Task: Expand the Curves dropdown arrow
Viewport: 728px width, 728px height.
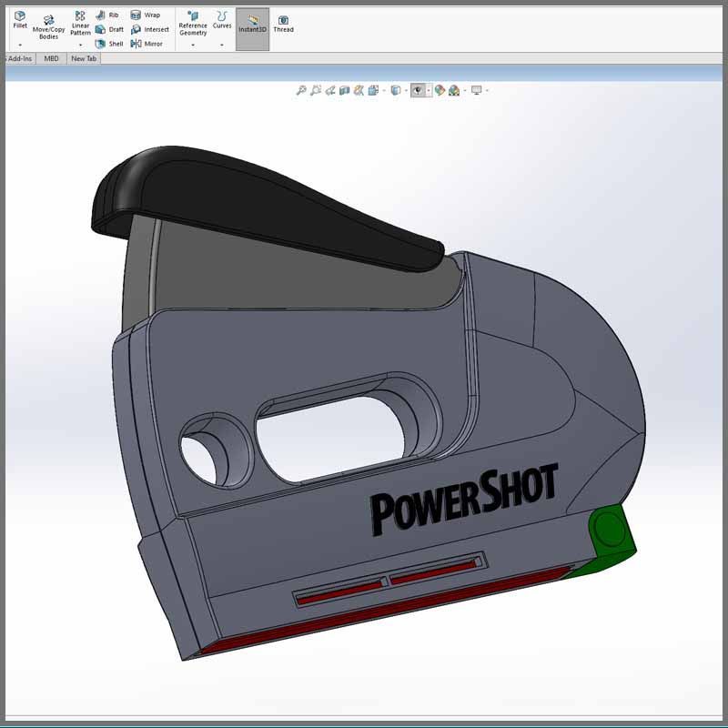Action: (x=222, y=45)
